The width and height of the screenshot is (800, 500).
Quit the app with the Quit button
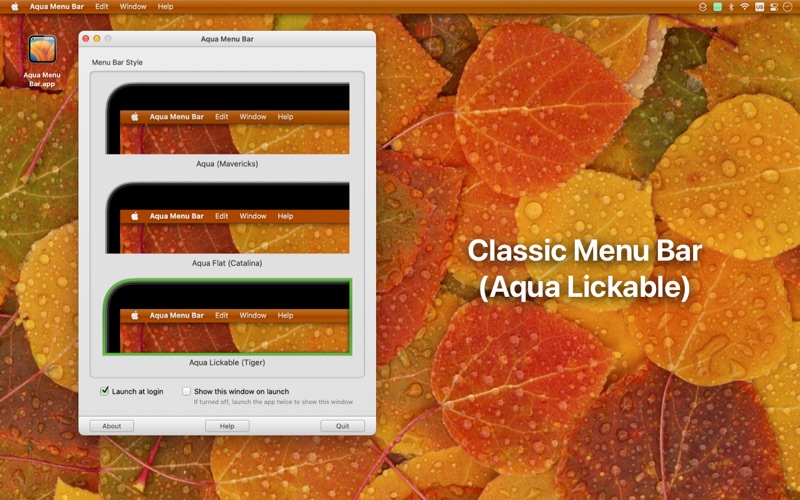(x=342, y=426)
